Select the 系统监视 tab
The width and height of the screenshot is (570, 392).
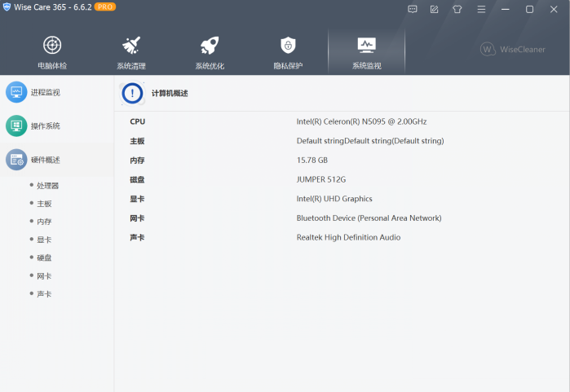(366, 52)
